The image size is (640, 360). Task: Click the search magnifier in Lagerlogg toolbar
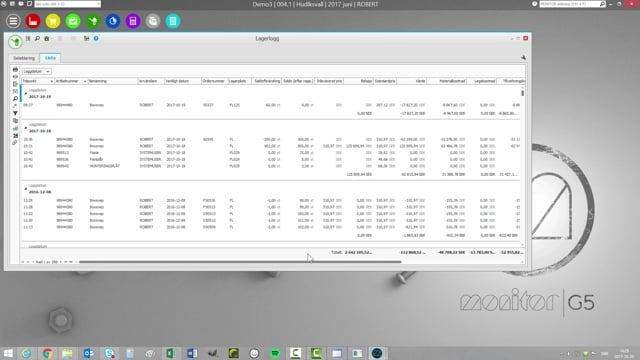[37, 38]
